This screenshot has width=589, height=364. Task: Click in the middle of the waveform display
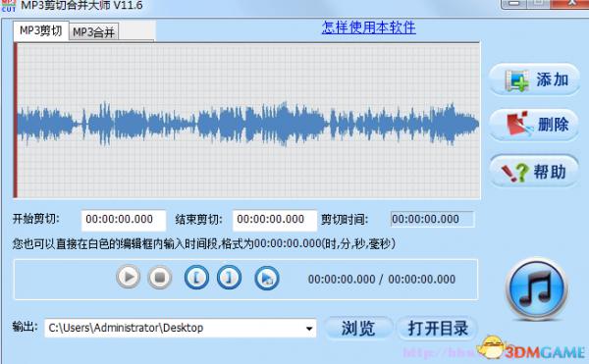[248, 121]
